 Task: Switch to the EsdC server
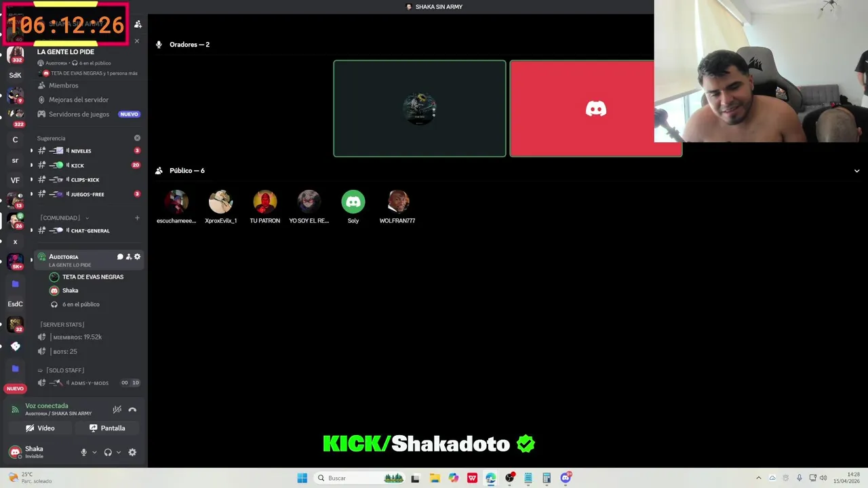tap(15, 304)
